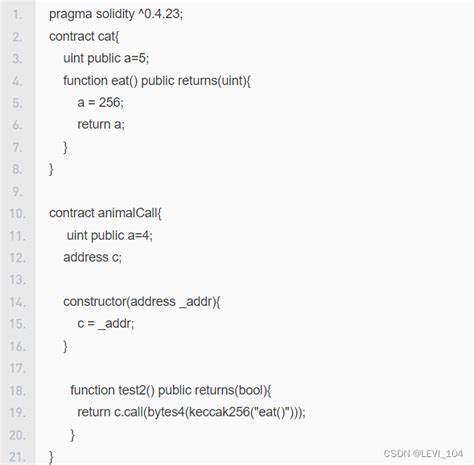Click 'contract animalCall{' declaration

coord(105,213)
